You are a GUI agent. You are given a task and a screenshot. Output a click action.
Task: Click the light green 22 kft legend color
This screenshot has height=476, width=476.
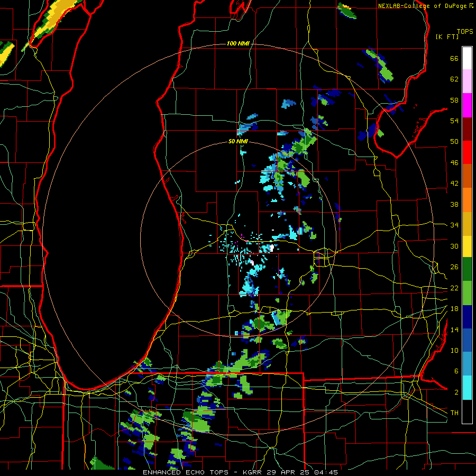[x=467, y=293]
